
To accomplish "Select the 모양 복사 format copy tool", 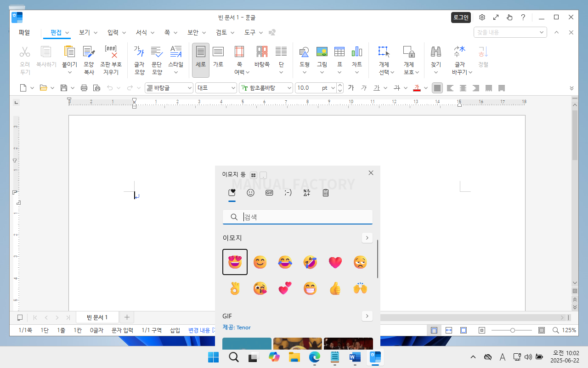I will tap(89, 60).
